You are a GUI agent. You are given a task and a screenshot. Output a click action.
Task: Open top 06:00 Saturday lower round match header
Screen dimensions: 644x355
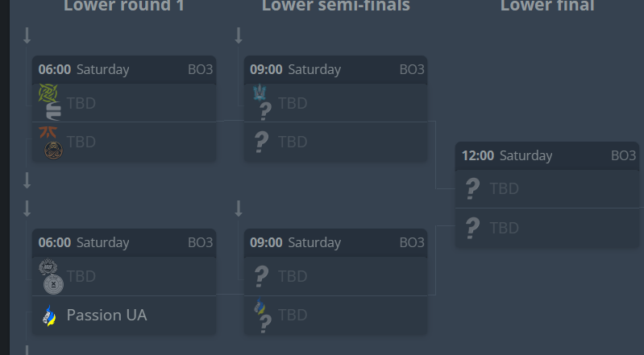pyautogui.click(x=124, y=69)
